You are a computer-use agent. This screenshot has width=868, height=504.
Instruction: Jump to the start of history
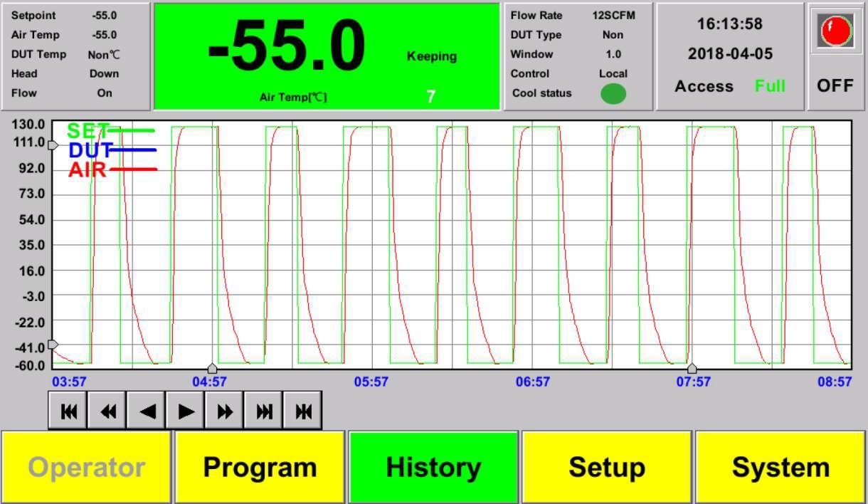[68, 411]
